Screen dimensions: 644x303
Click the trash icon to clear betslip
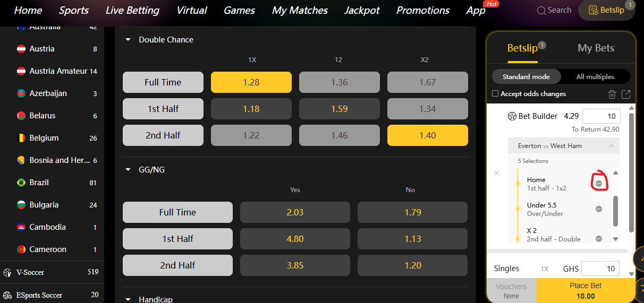(x=612, y=94)
